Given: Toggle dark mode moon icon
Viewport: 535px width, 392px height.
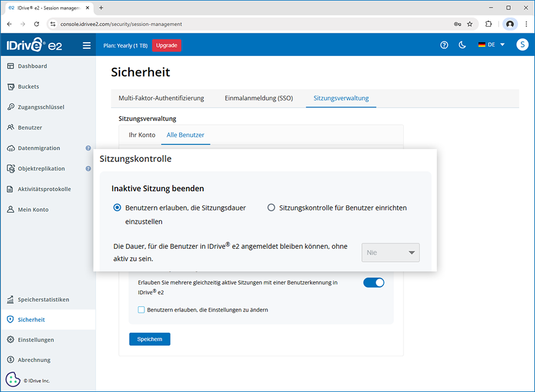Looking at the screenshot, I should coord(462,45).
